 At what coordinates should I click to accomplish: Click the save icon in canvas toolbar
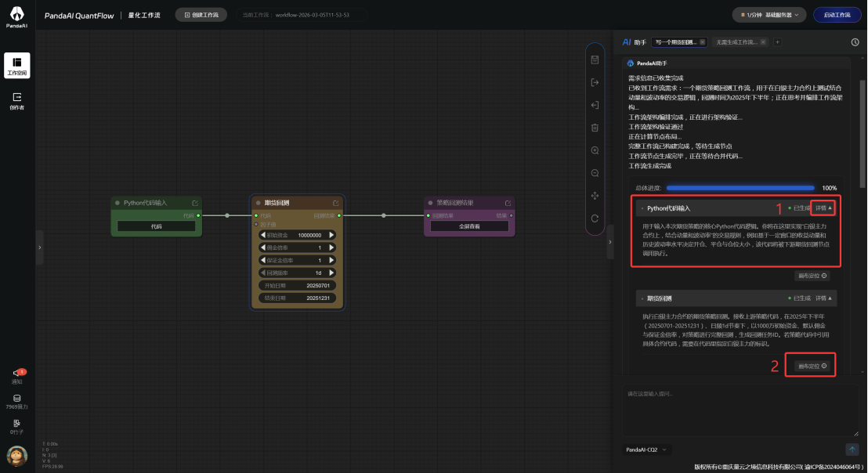595,60
